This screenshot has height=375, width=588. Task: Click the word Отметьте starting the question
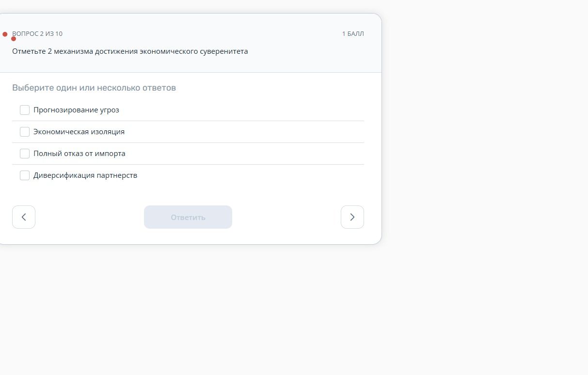point(29,51)
